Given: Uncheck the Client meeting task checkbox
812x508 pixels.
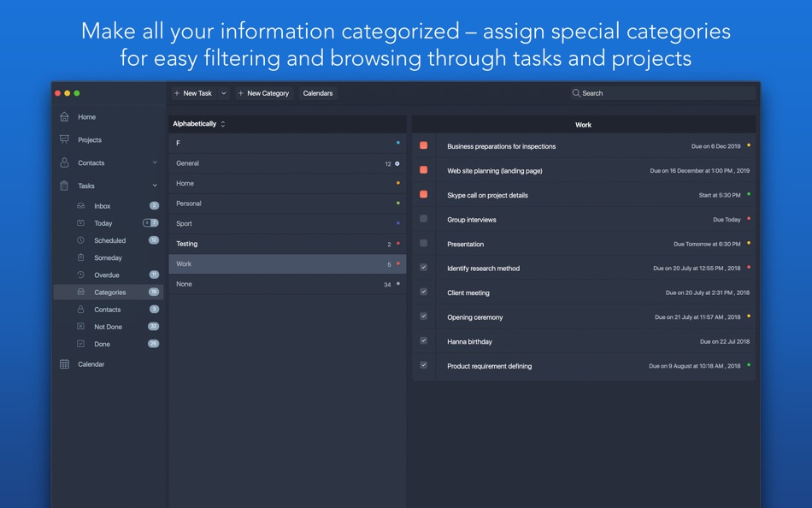Looking at the screenshot, I should [x=424, y=292].
